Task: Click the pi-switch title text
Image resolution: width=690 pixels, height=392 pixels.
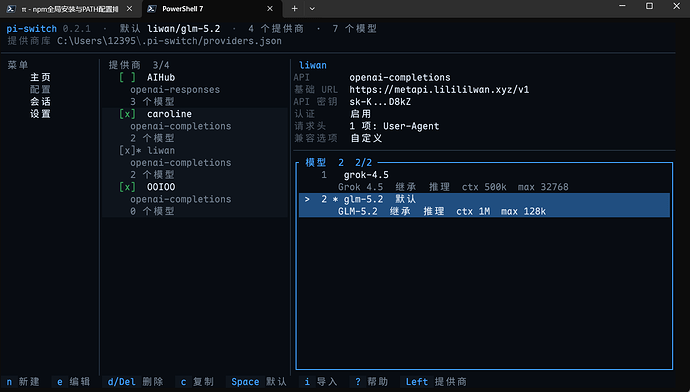Action: click(32, 29)
